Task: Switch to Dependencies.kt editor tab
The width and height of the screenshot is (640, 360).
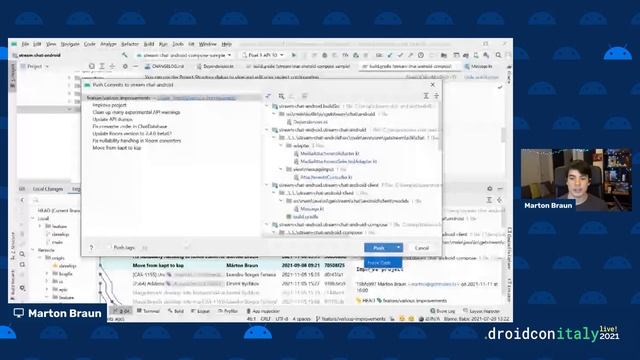Action: (216, 66)
